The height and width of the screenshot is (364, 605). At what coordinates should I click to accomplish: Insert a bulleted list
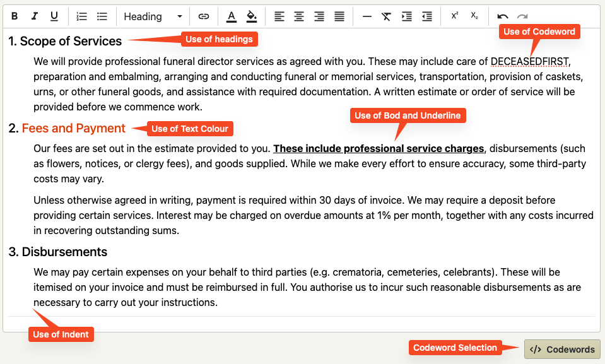pyautogui.click(x=102, y=16)
